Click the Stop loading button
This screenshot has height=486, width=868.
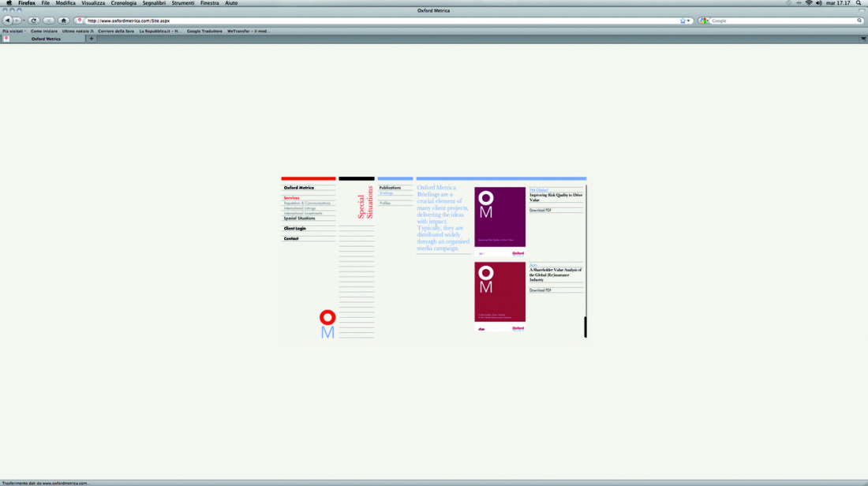coord(49,21)
